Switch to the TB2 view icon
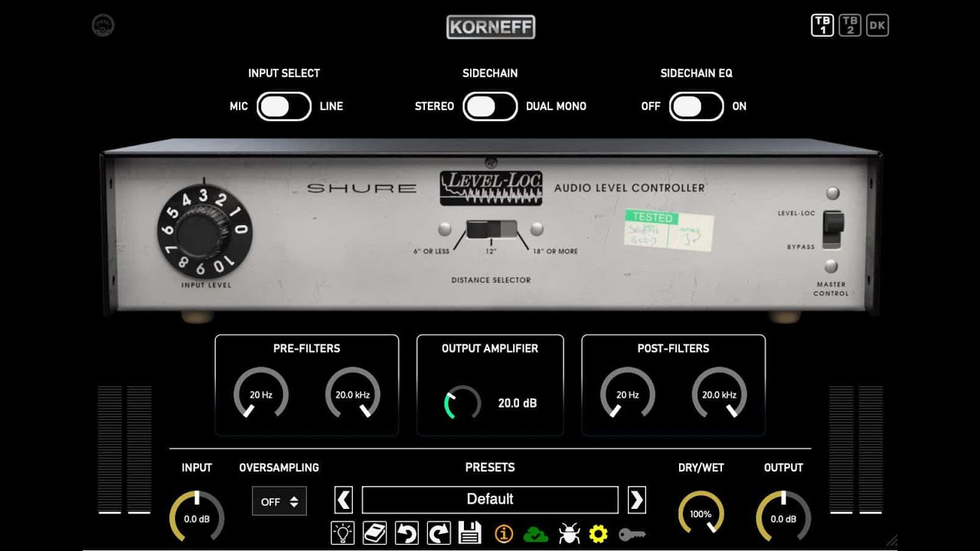Image resolution: width=980 pixels, height=551 pixels. click(x=850, y=25)
